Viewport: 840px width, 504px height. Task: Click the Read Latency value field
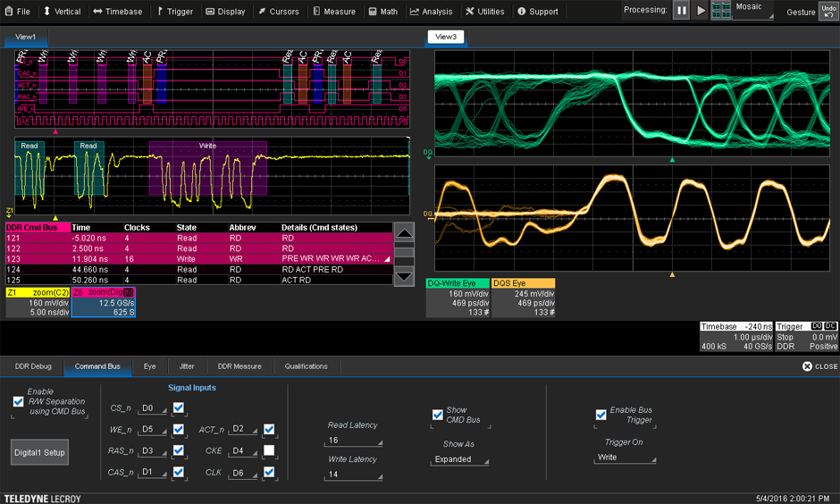(353, 441)
